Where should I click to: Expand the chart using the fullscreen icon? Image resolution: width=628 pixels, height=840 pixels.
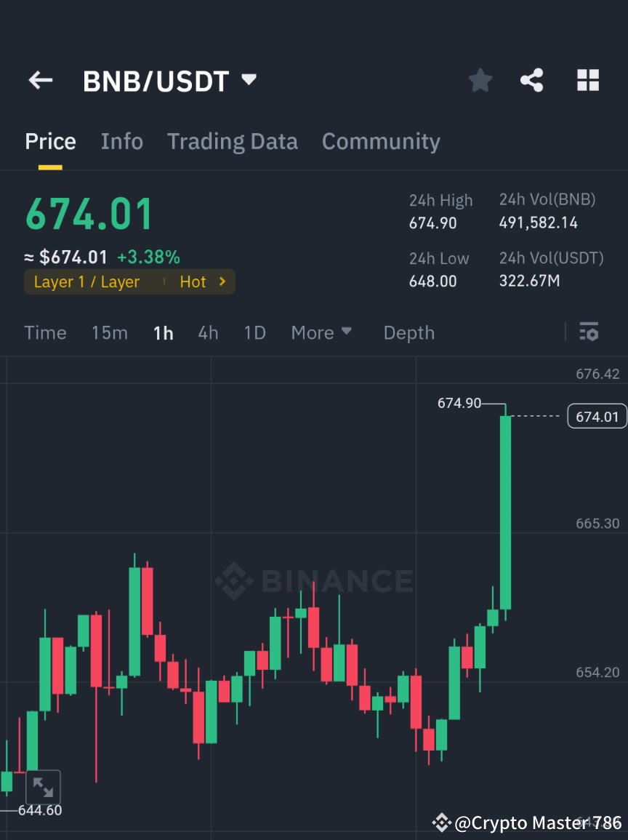[44, 787]
